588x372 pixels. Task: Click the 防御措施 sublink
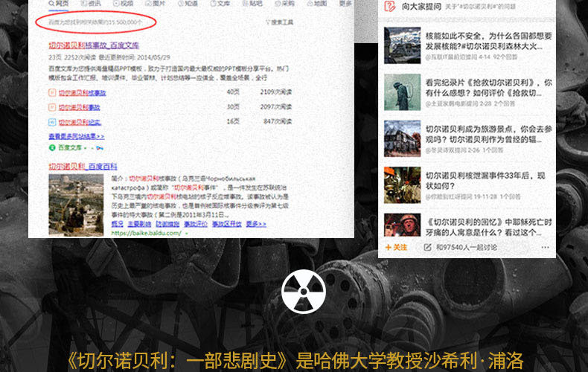coord(167,224)
